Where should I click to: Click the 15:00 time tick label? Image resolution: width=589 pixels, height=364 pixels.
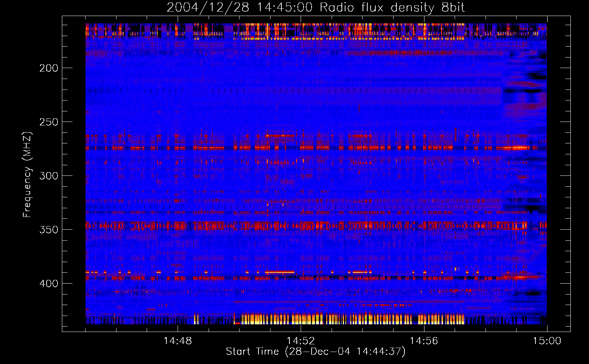(547, 341)
